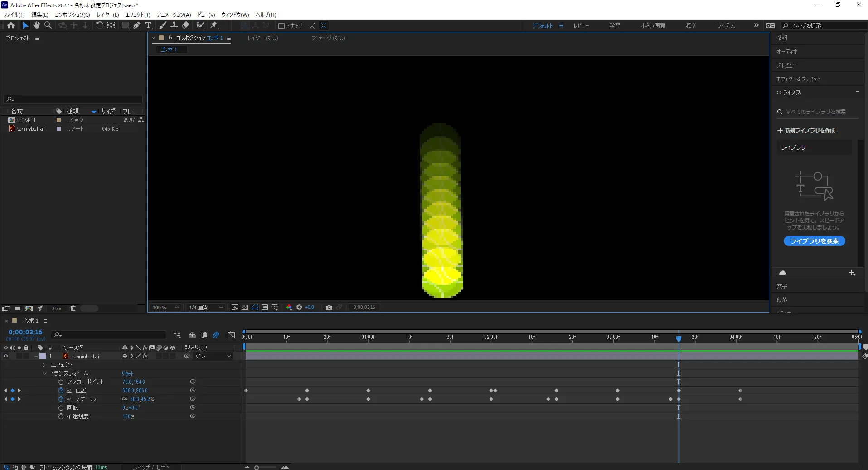Expand the Effects group in the layer
Image resolution: width=868 pixels, height=470 pixels.
coord(44,365)
